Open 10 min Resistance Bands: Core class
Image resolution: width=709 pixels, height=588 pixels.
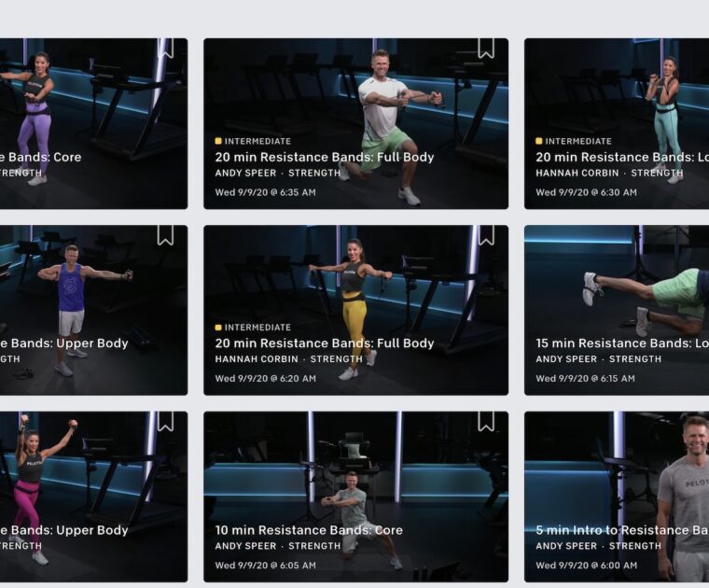[x=355, y=497]
